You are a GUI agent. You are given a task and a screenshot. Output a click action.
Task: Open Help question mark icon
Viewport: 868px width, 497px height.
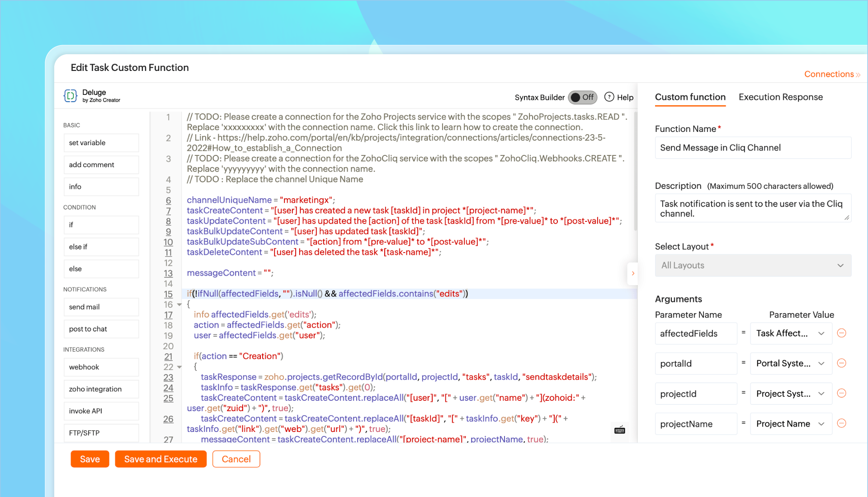pyautogui.click(x=609, y=97)
